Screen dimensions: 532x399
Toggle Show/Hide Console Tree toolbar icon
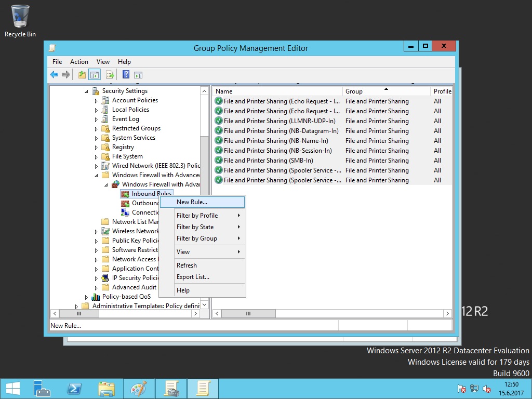[x=95, y=75]
